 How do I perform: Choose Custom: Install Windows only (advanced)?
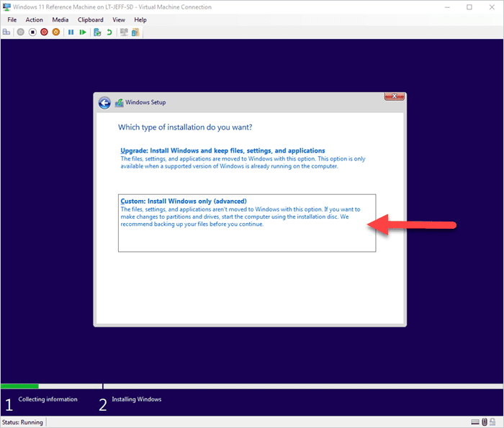point(247,223)
